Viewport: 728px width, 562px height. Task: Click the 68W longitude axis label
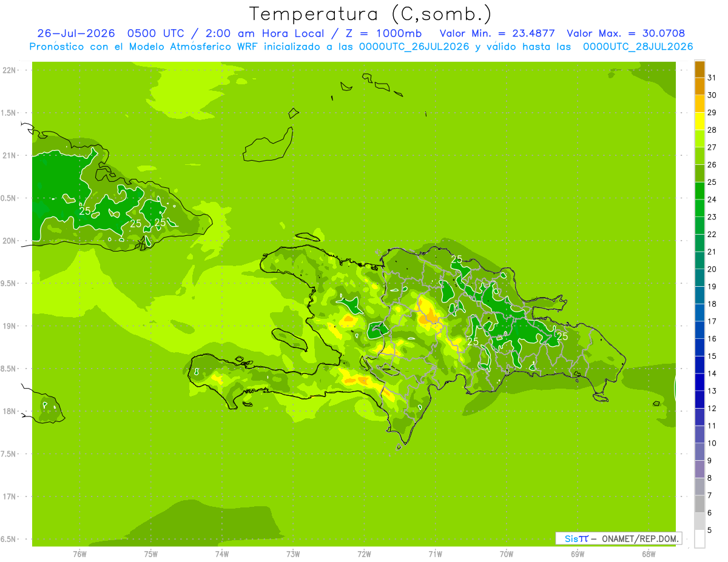pyautogui.click(x=648, y=554)
